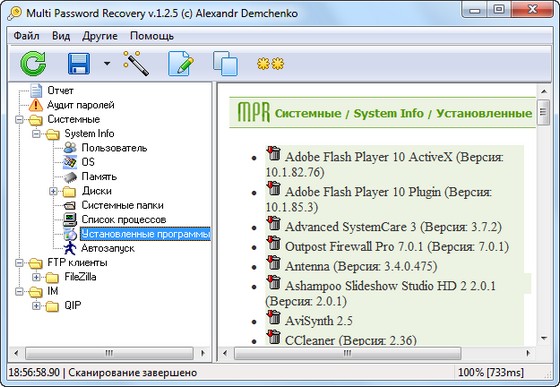Collapse the Системные tree folder
The height and width of the screenshot is (387, 560).
pos(19,120)
